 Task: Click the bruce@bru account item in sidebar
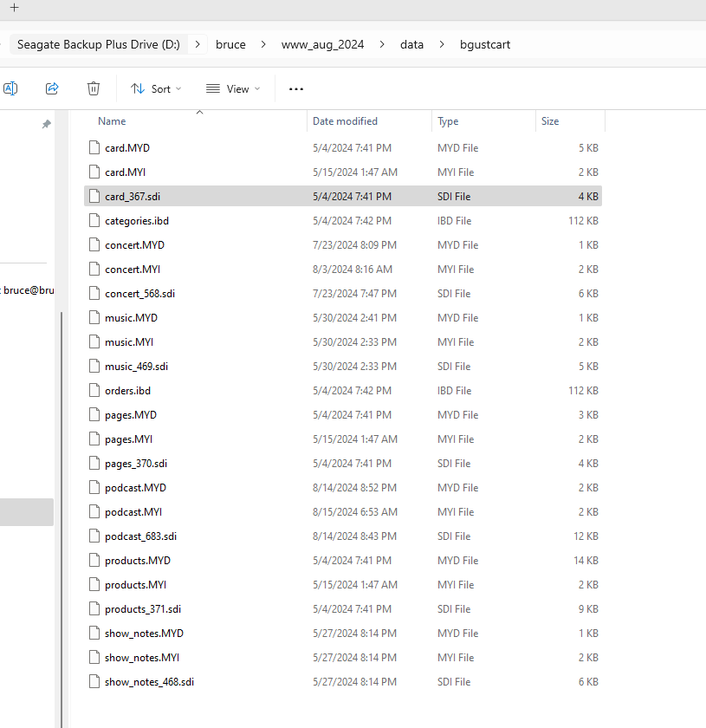pos(27,290)
